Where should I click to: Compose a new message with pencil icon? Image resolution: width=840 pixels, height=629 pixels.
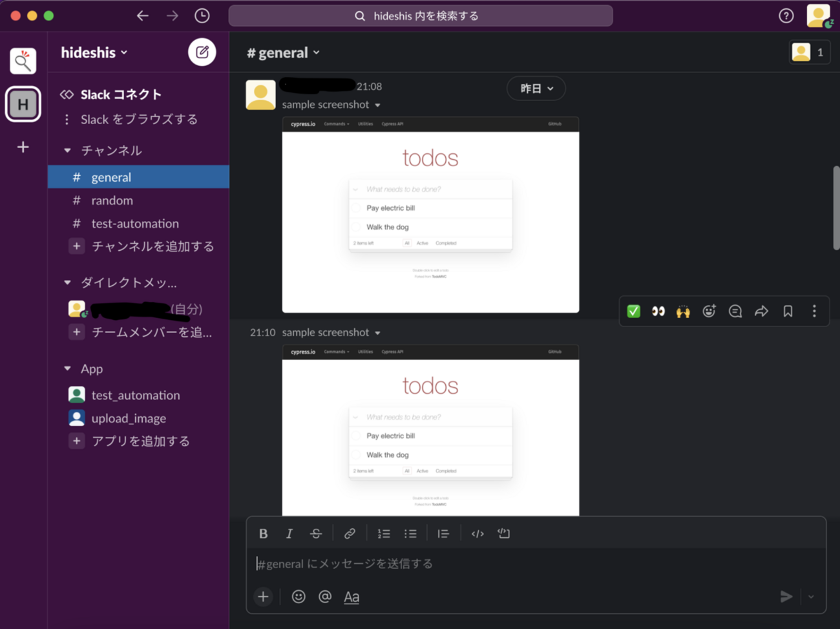pos(202,52)
